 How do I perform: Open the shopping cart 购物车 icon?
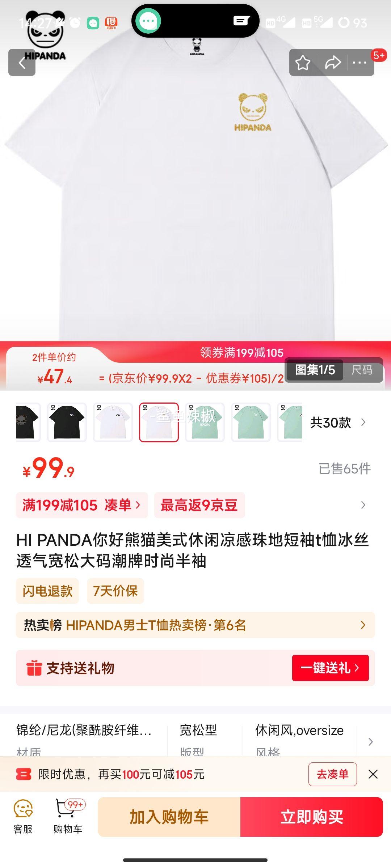68,817
